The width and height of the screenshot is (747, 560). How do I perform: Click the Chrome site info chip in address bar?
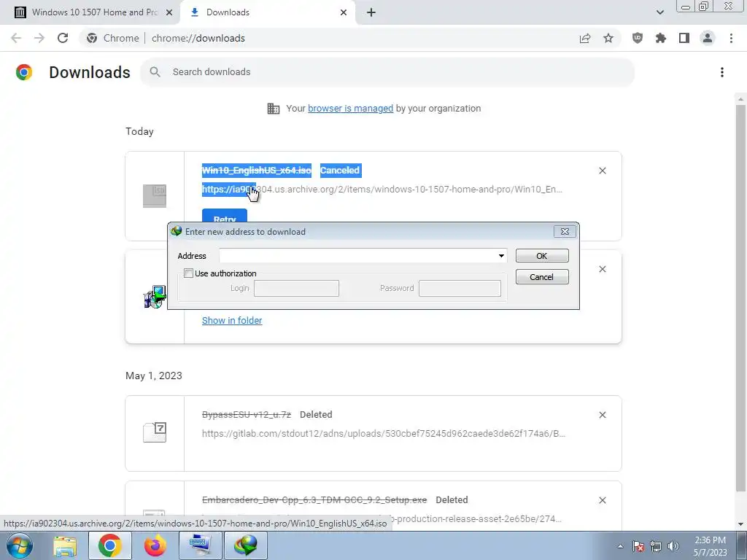pos(113,38)
